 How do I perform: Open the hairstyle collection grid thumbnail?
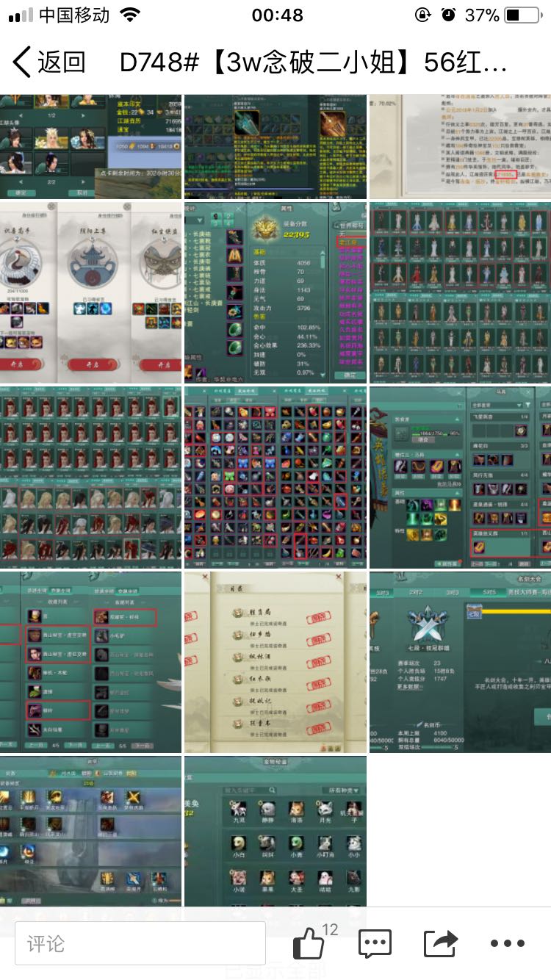(x=90, y=478)
